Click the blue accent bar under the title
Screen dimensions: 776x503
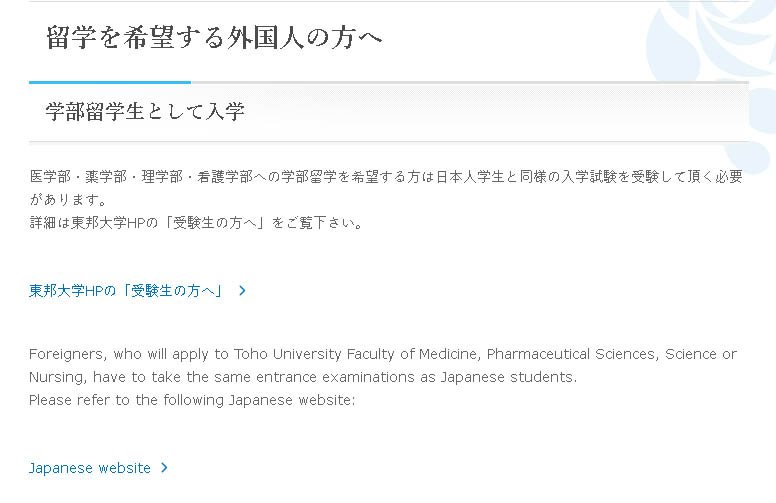click(110, 82)
